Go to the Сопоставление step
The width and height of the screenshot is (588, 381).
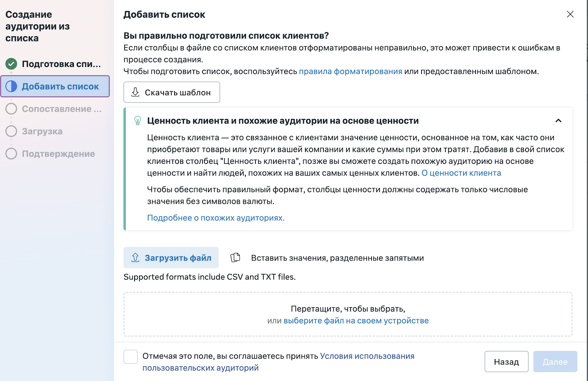click(x=55, y=109)
